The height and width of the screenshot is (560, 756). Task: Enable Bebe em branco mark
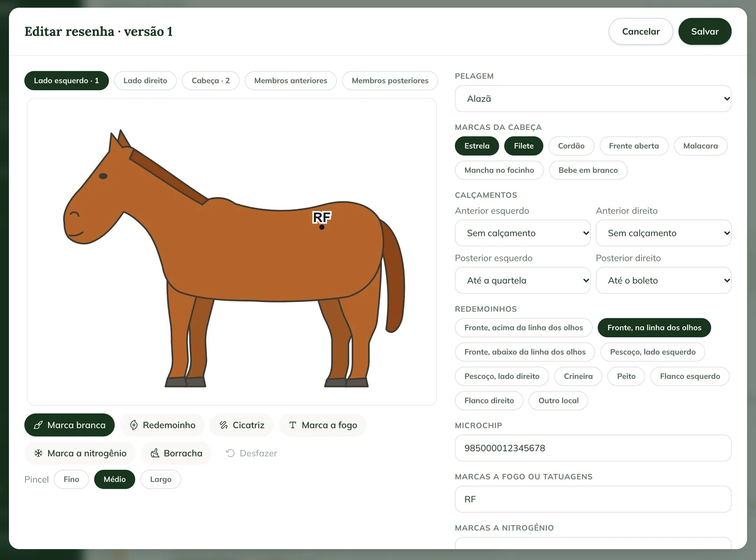tap(588, 170)
